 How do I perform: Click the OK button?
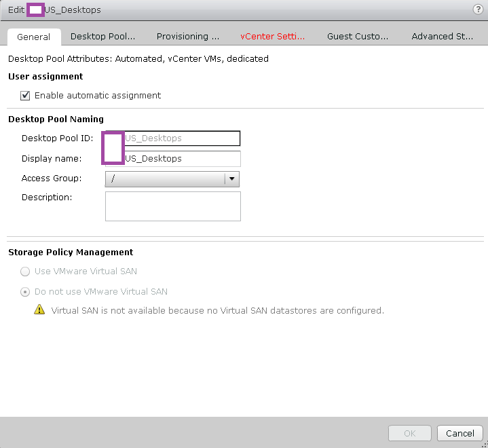pos(409,433)
